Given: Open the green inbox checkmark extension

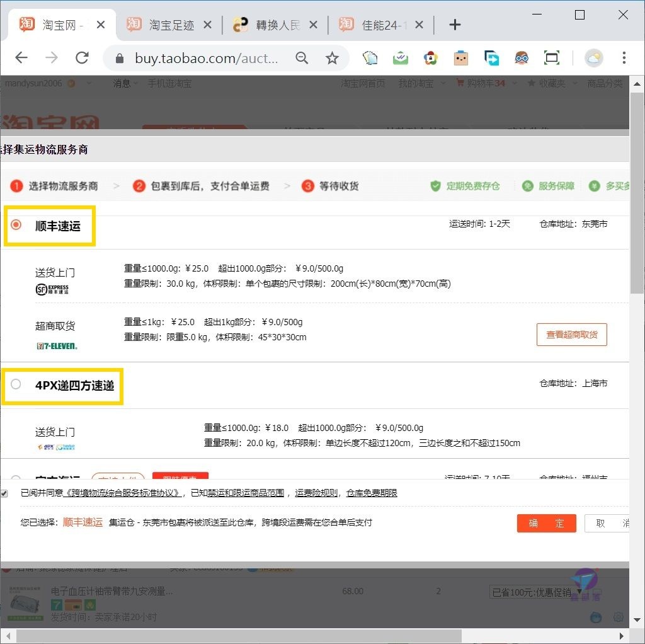Looking at the screenshot, I should click(x=400, y=57).
